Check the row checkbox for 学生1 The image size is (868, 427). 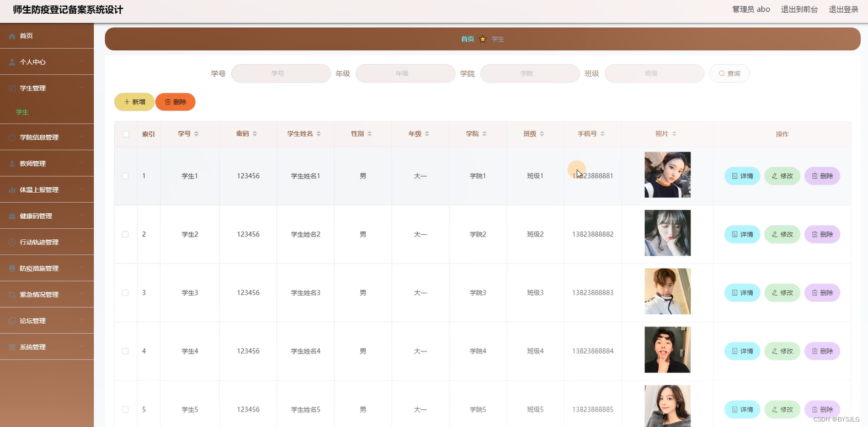(125, 176)
